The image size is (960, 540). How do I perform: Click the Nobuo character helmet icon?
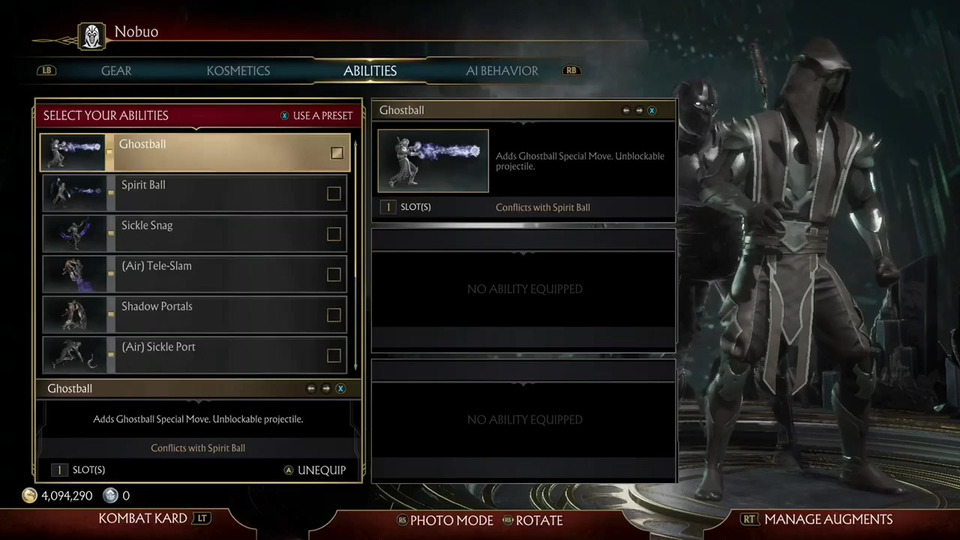[x=92, y=37]
